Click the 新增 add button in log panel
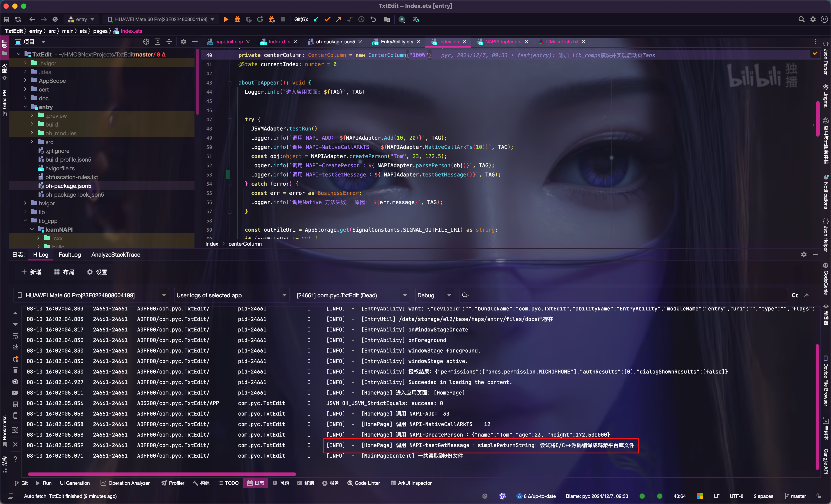831x504 pixels. pyautogui.click(x=31, y=272)
